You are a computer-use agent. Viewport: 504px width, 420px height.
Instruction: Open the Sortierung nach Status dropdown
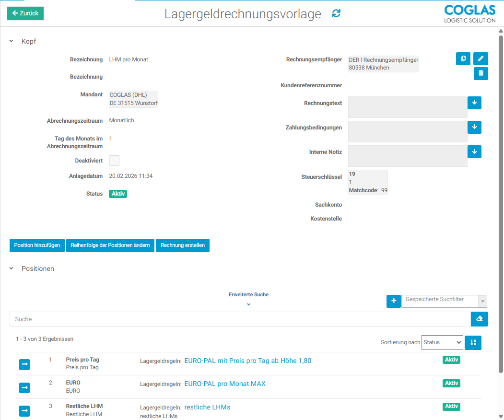pos(442,342)
